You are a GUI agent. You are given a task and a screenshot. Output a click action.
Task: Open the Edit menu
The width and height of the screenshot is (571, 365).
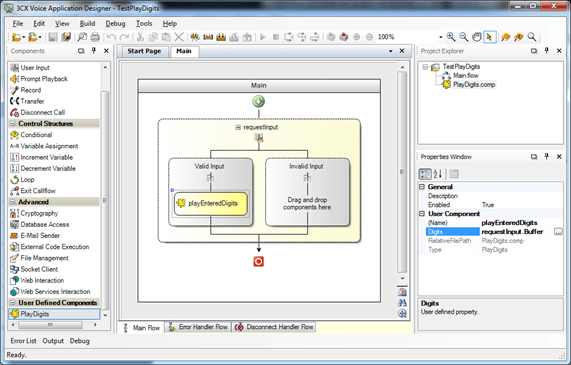tap(39, 23)
